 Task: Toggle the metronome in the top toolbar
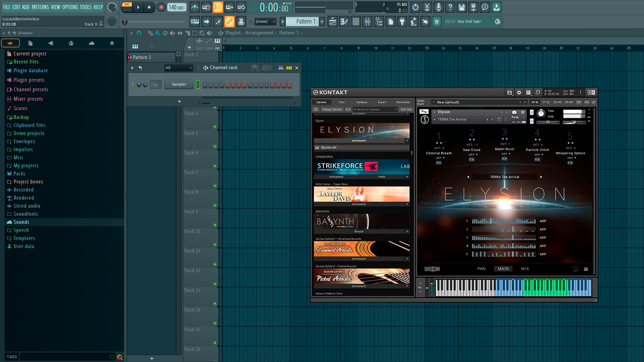[195, 7]
